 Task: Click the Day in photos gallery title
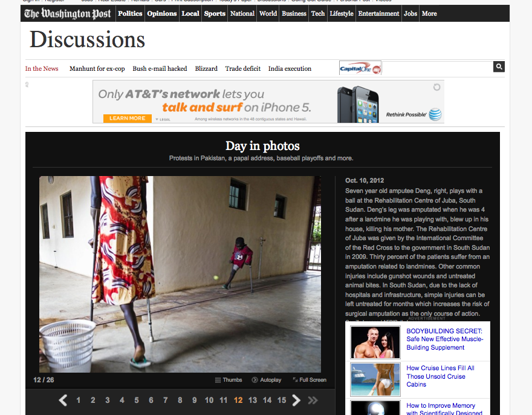point(262,146)
